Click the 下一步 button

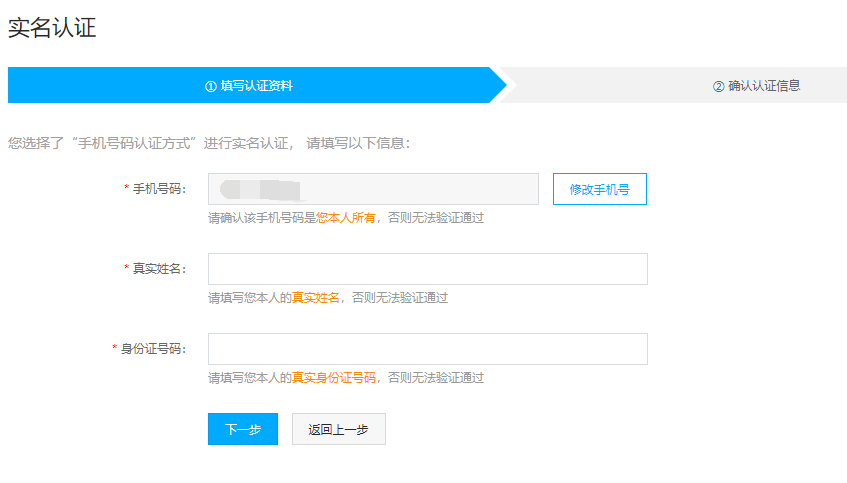[x=242, y=429]
